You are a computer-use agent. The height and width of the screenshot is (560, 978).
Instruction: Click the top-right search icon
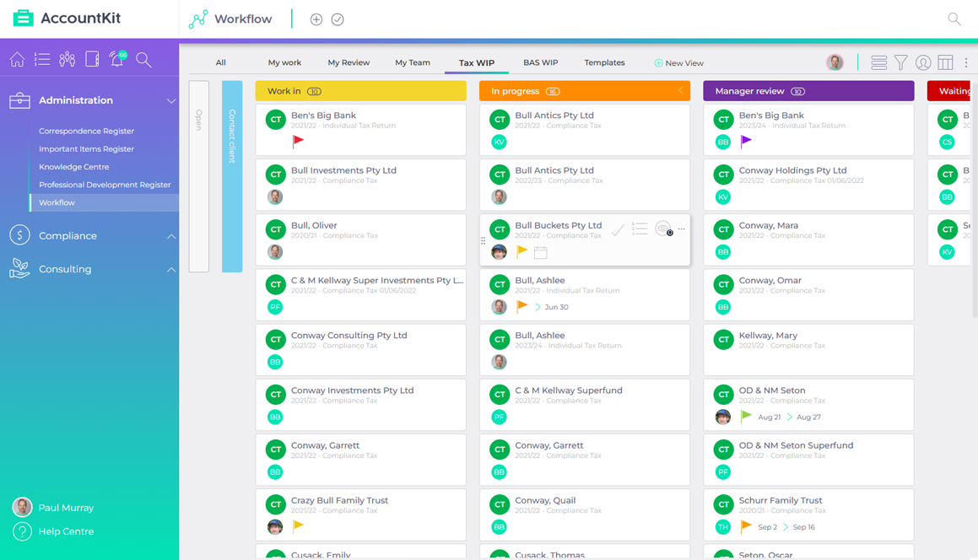954,19
